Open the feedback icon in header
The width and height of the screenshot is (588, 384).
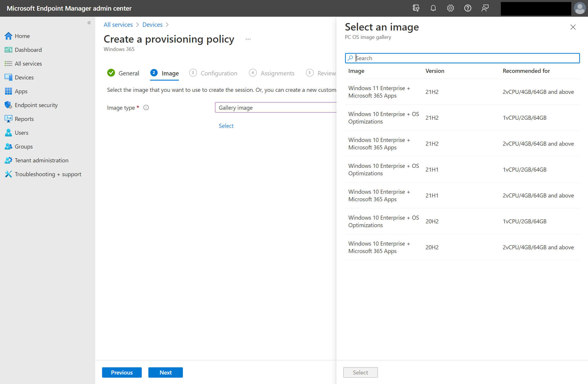[485, 8]
